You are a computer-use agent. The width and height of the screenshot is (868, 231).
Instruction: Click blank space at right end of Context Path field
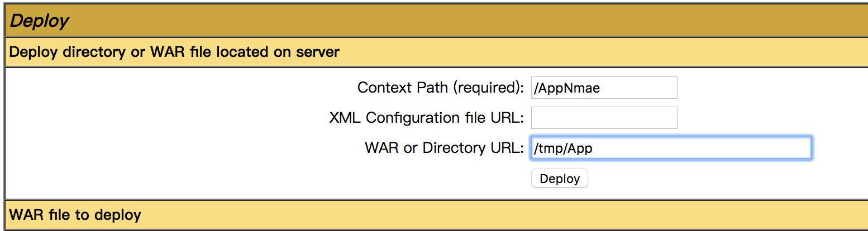click(x=659, y=88)
